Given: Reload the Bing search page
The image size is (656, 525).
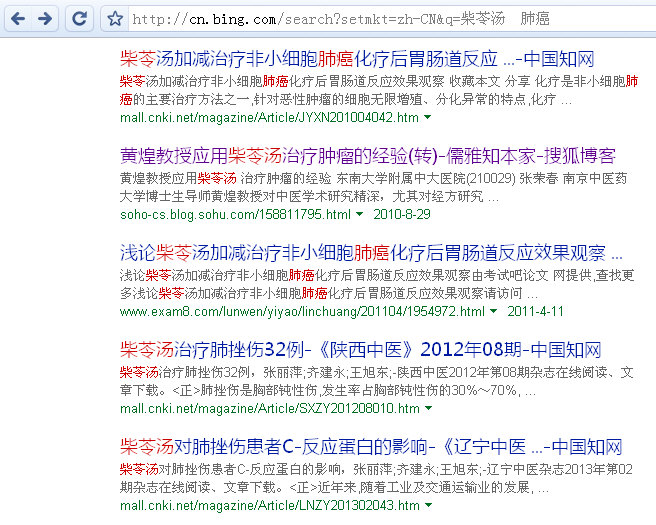Looking at the screenshot, I should [x=78, y=18].
